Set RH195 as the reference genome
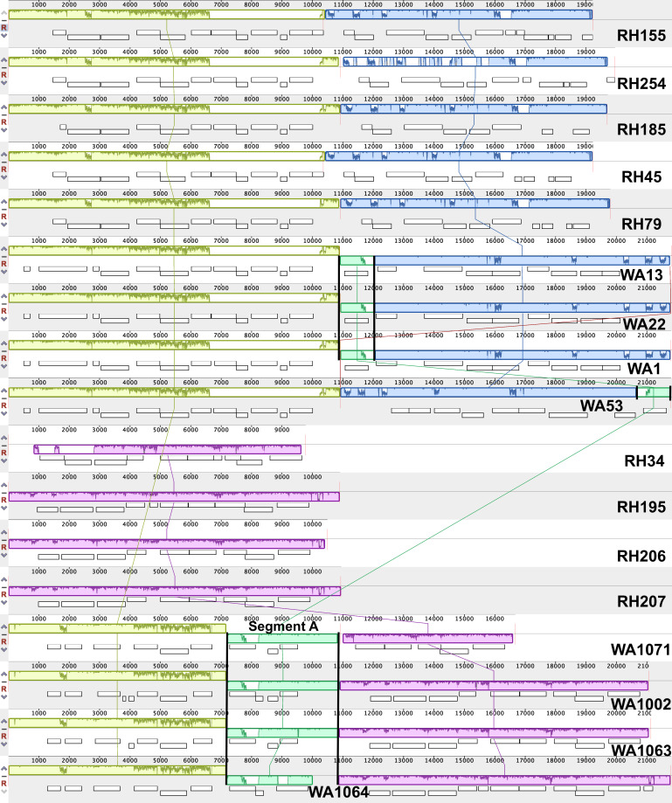Image resolution: width=672 pixels, height=803 pixels. [3, 500]
